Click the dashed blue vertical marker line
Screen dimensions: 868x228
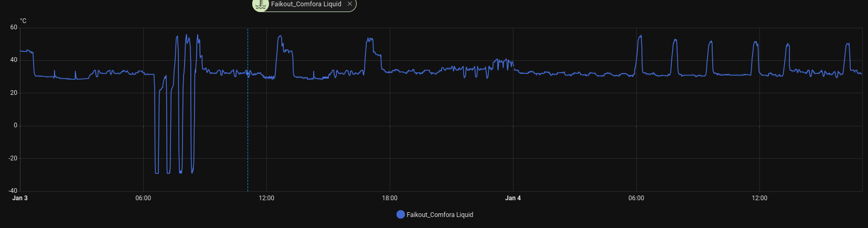click(248, 131)
